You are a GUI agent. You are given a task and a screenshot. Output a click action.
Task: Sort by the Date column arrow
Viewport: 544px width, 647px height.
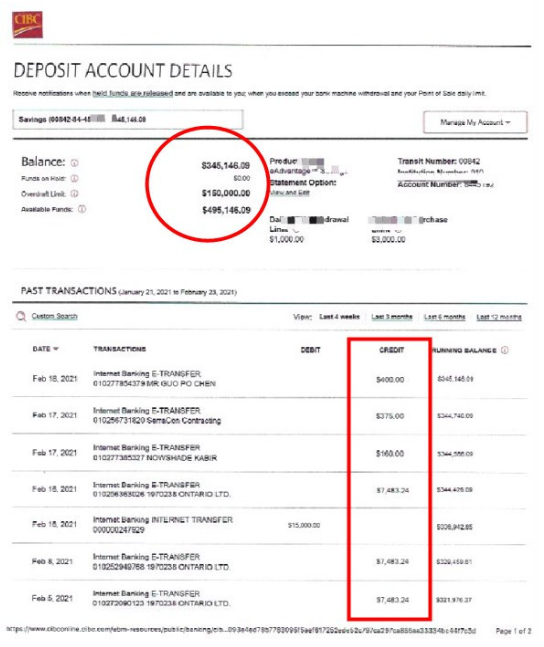[56, 349]
